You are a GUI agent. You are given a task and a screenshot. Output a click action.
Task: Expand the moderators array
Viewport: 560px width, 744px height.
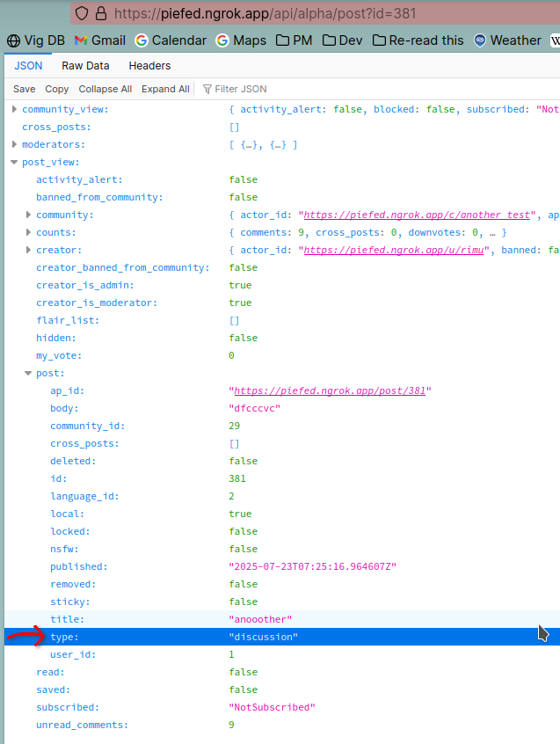[14, 144]
